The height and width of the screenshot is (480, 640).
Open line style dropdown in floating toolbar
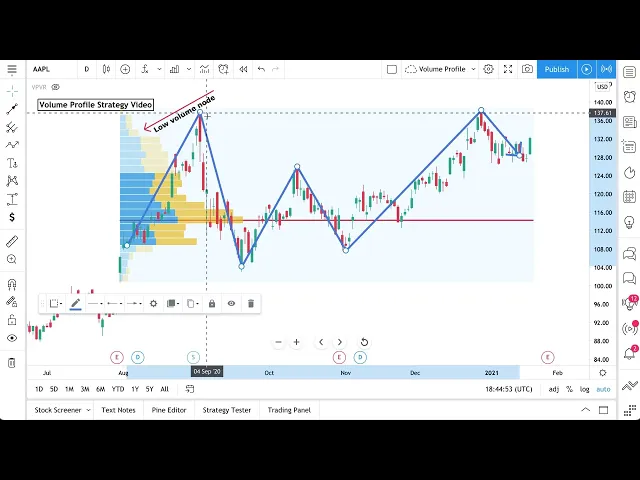click(95, 303)
